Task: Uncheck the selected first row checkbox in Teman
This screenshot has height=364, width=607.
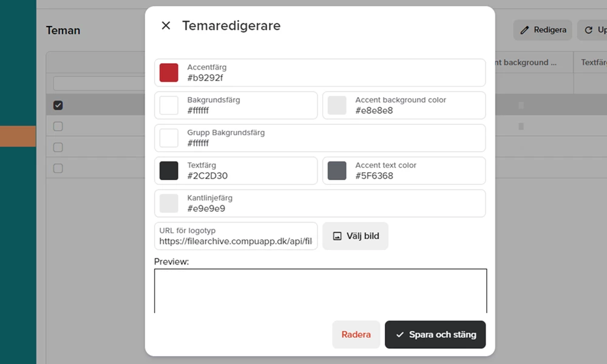Action: [x=58, y=105]
